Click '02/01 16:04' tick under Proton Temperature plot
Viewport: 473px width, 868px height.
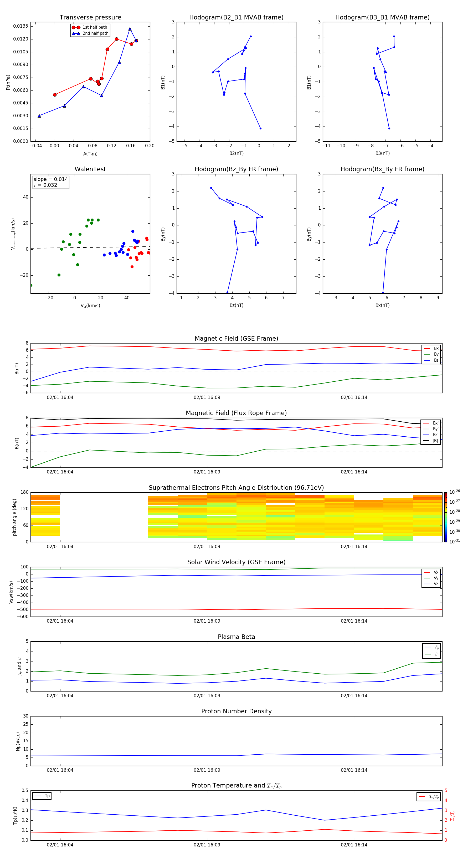[60, 845]
